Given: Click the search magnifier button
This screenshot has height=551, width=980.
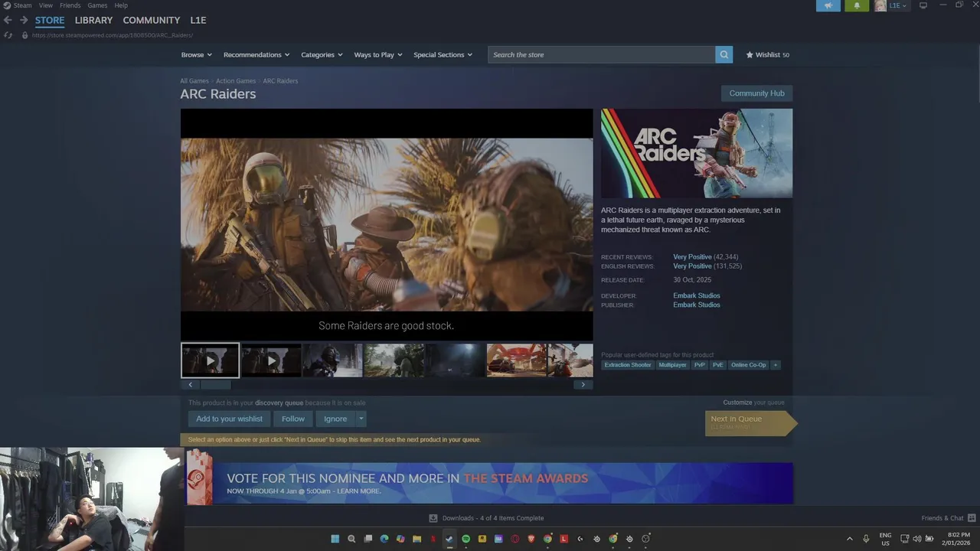Looking at the screenshot, I should click(724, 55).
